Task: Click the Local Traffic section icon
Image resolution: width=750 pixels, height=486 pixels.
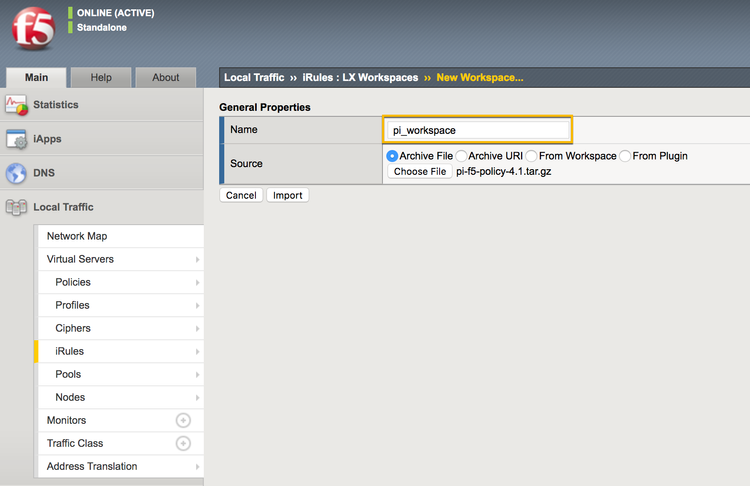Action: (x=16, y=207)
